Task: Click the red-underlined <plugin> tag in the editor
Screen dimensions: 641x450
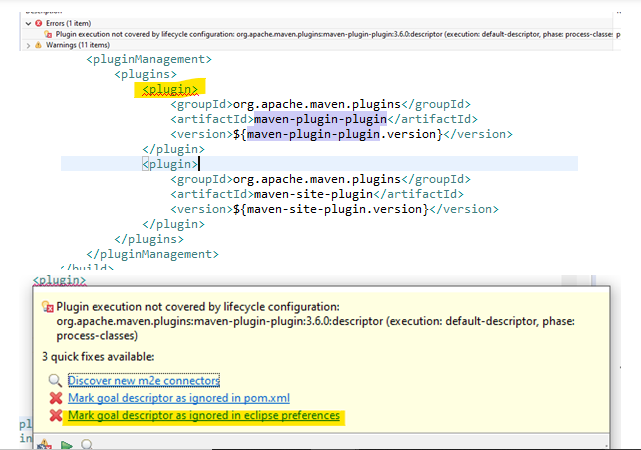Action: 170,89
